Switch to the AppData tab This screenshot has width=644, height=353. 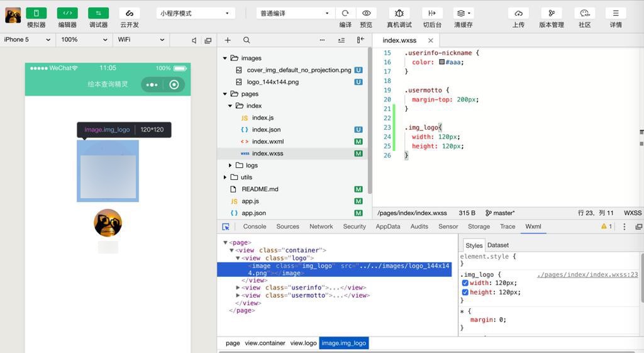[387, 227]
